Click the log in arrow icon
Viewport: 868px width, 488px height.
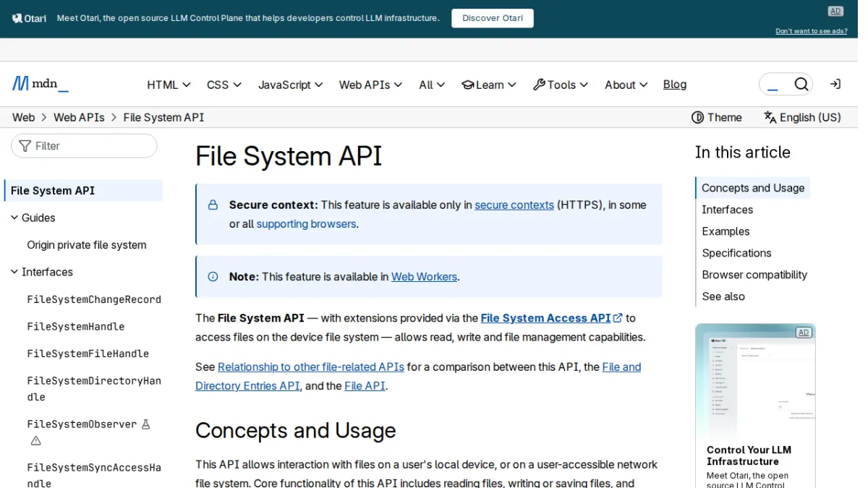click(835, 85)
